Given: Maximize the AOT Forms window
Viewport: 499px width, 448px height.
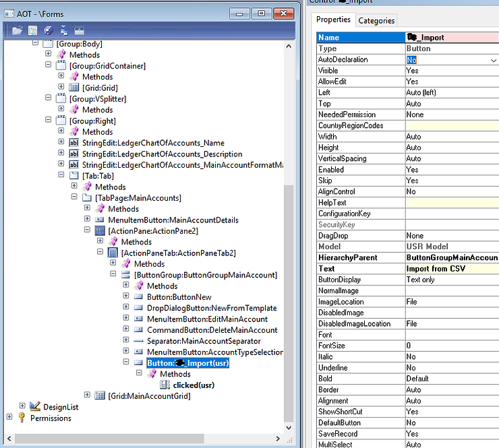Looking at the screenshot, I should click(x=261, y=13).
